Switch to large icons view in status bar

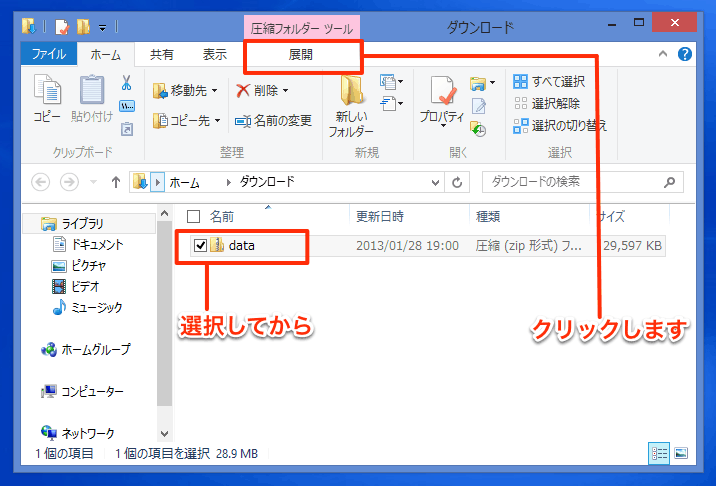point(681,453)
